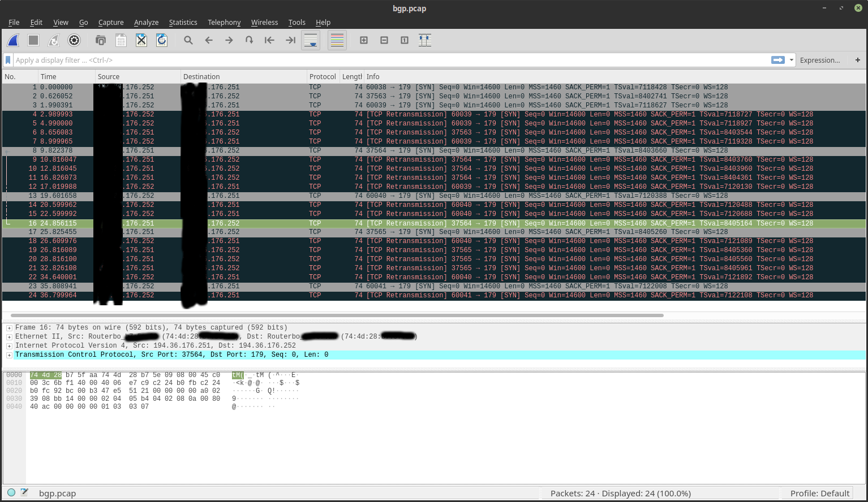This screenshot has height=502, width=868.
Task: Reload the current capture file
Action: pyautogui.click(x=162, y=40)
